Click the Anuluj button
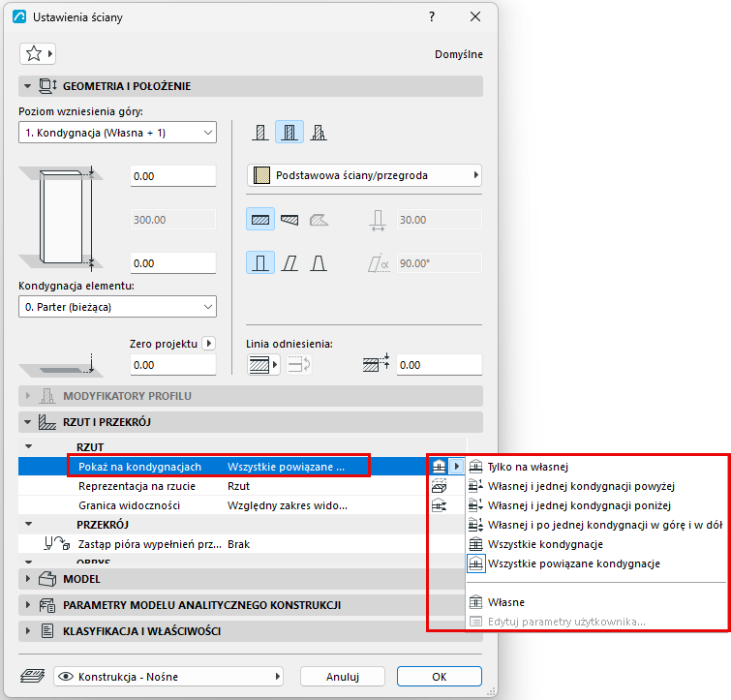731x700 pixels. pyautogui.click(x=343, y=676)
